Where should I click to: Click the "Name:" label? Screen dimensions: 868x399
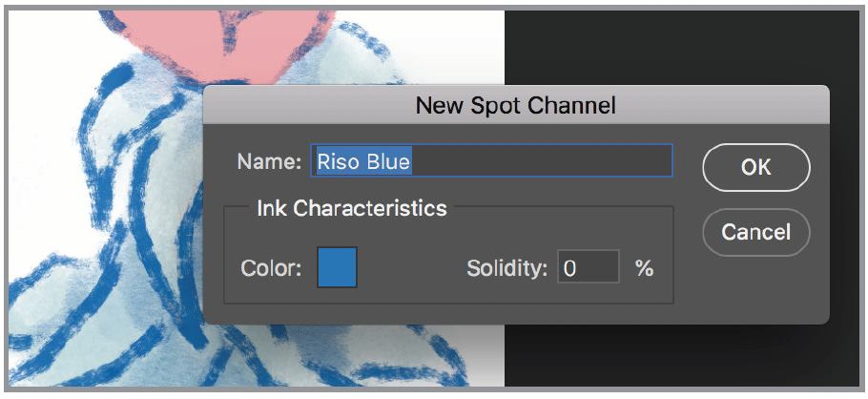point(269,161)
